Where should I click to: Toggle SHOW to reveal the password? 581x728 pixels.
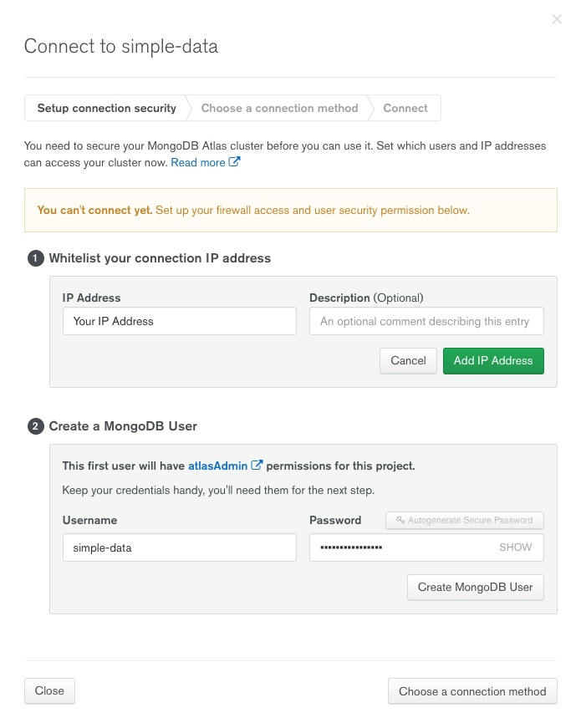click(x=516, y=547)
